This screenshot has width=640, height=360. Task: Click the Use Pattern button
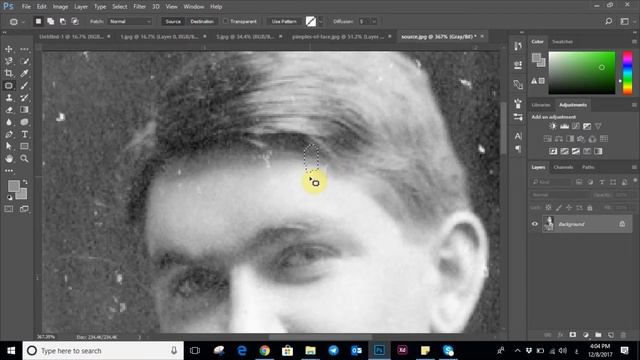[x=284, y=21]
